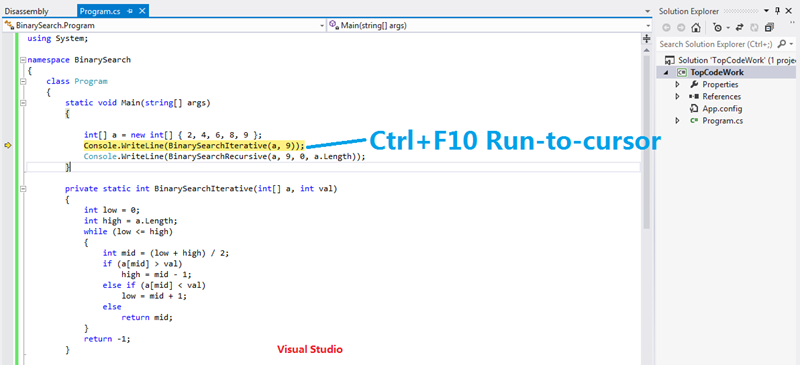800x365 pixels.
Task: Click the method icon beside Main(string[] args)
Action: (x=334, y=25)
